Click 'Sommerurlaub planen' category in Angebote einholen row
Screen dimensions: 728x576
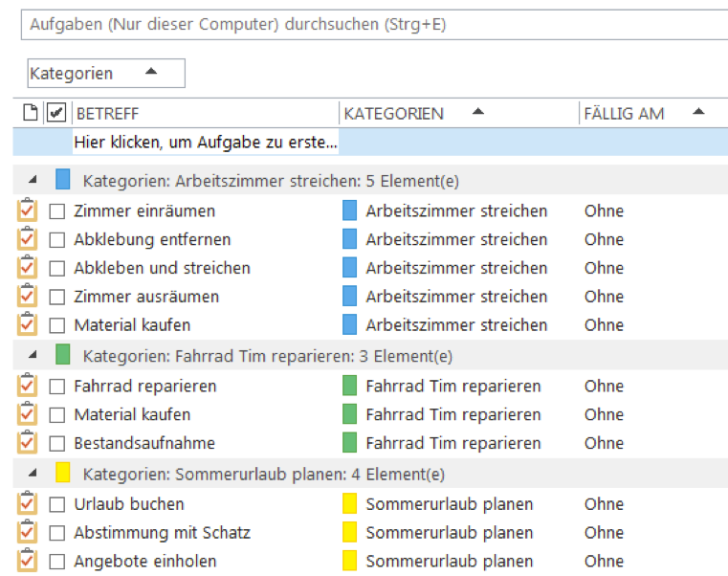(449, 561)
